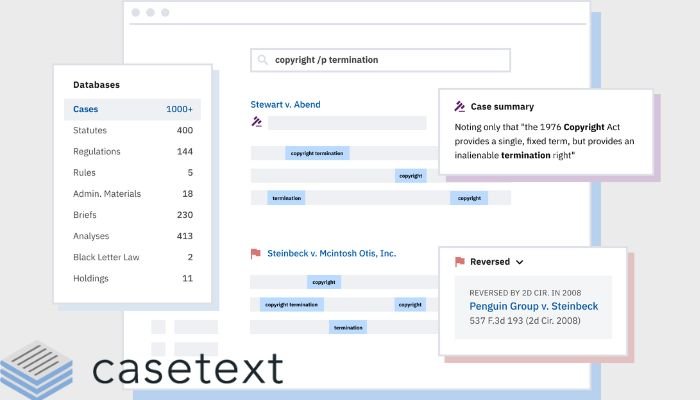Click the 'copyright termination' highlight under Steinbeck
The width and height of the screenshot is (700, 400).
click(292, 304)
